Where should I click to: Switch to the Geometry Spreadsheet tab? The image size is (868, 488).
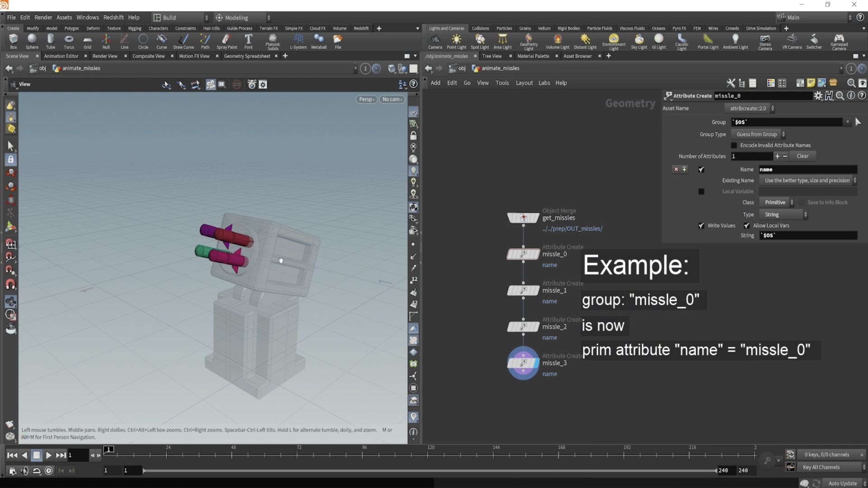[x=247, y=56]
